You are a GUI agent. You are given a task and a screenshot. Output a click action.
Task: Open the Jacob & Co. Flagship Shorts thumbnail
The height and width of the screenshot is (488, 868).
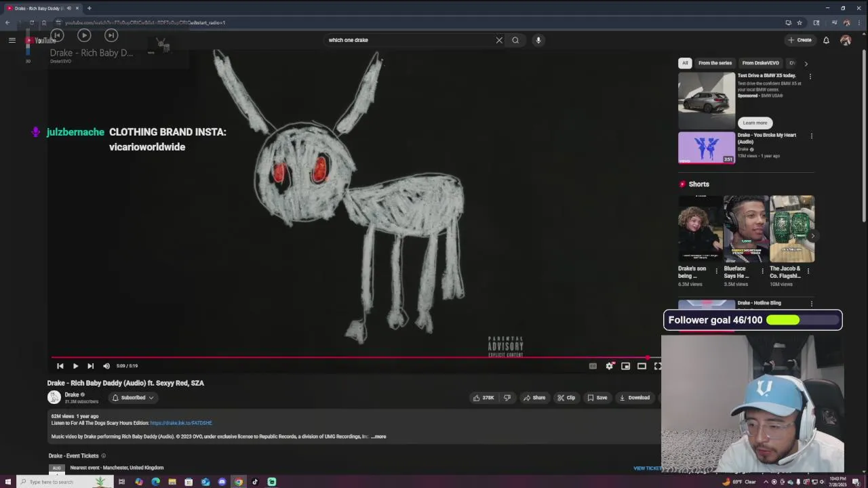click(792, 229)
